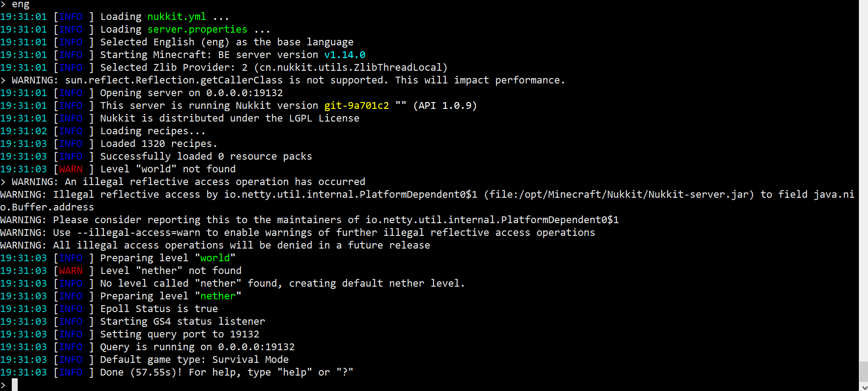Click the "Loaded 1320 recipes." message
The height and width of the screenshot is (391, 868).
tap(158, 144)
